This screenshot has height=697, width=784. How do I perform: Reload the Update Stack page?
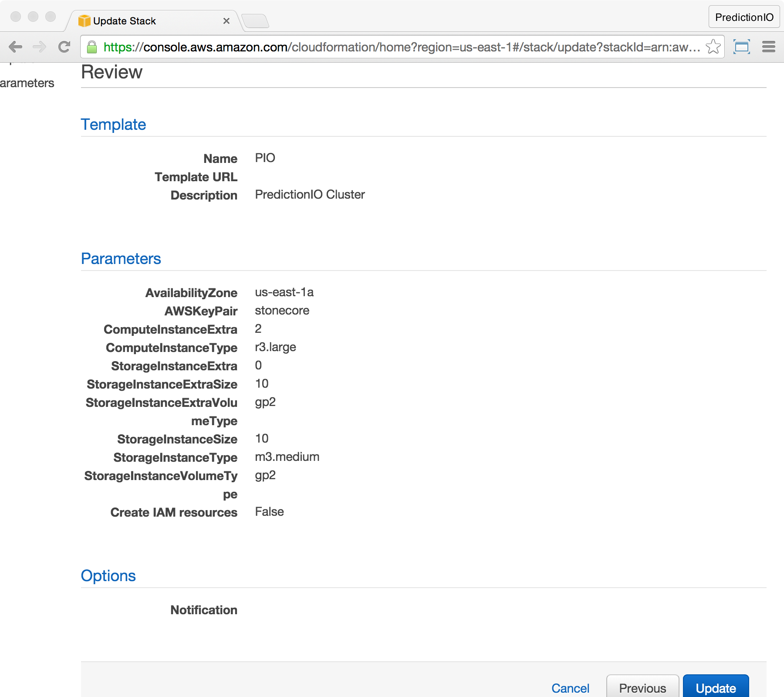pos(64,47)
